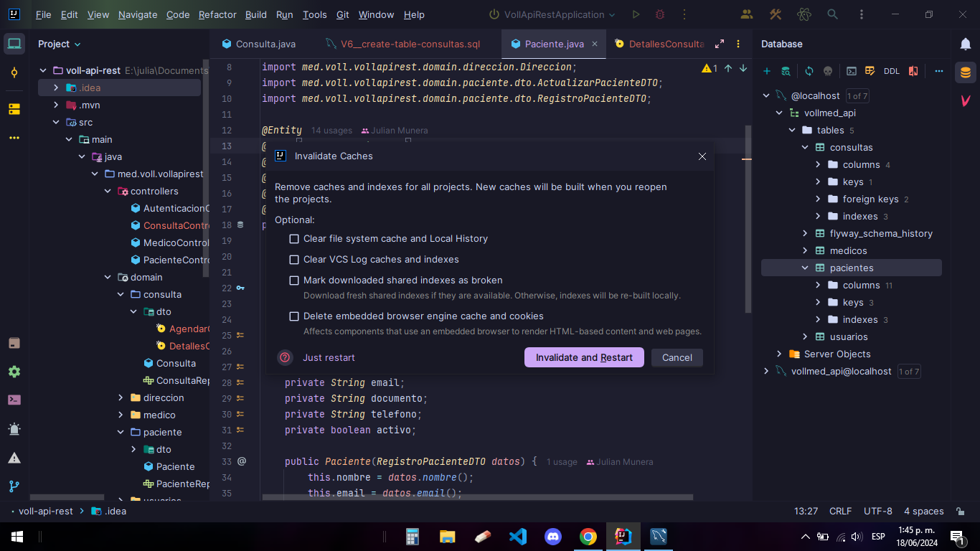The width and height of the screenshot is (980, 551).
Task: Switch to the Consulta.java tab
Action: click(x=258, y=44)
